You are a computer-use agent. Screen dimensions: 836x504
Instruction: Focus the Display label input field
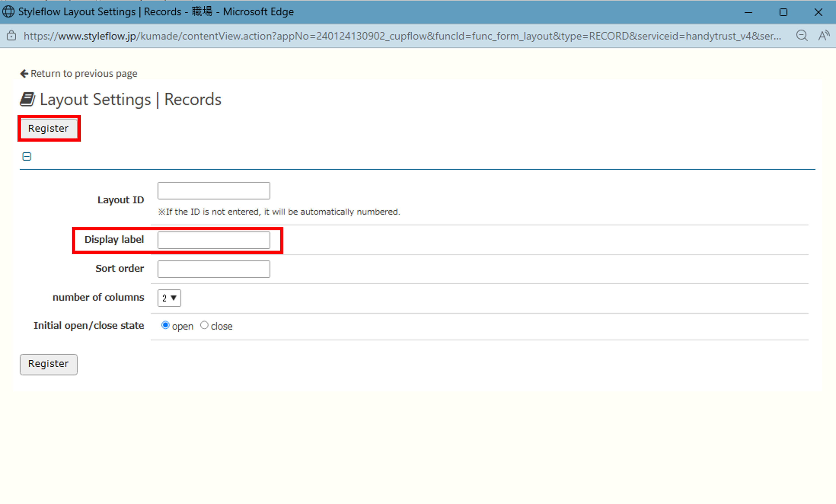tap(214, 240)
